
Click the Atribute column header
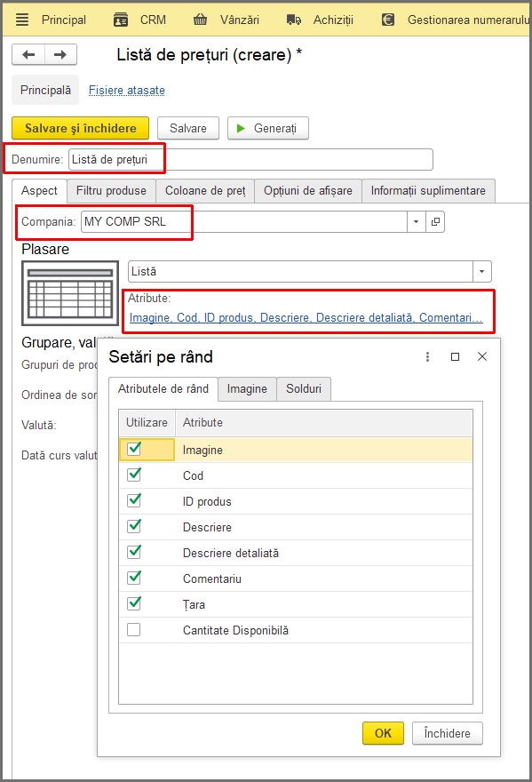tap(323, 422)
